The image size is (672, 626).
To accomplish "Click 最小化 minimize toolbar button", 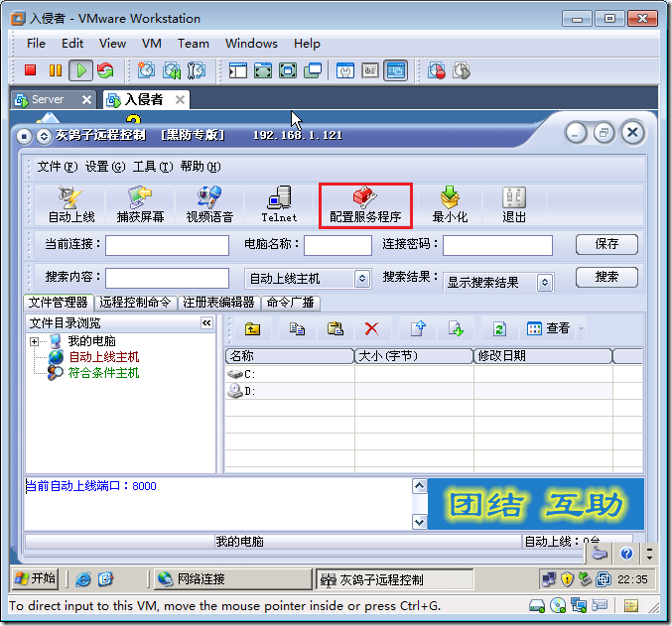I will (450, 204).
